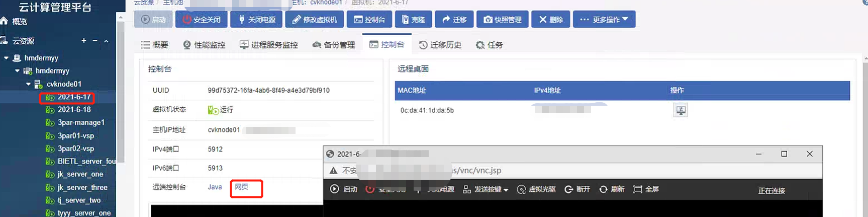Collapse the cvknode01 host node arrow
The width and height of the screenshot is (868, 217).
[x=28, y=84]
